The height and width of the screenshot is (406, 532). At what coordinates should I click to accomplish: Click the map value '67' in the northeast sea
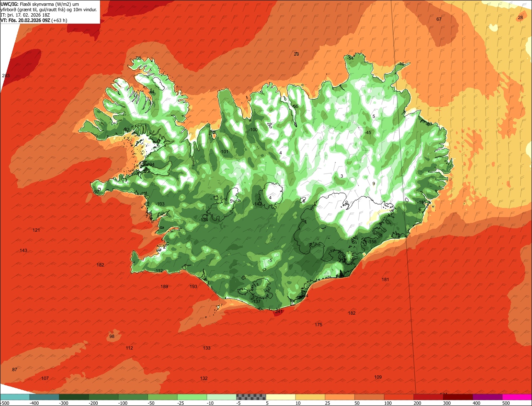[x=439, y=20]
